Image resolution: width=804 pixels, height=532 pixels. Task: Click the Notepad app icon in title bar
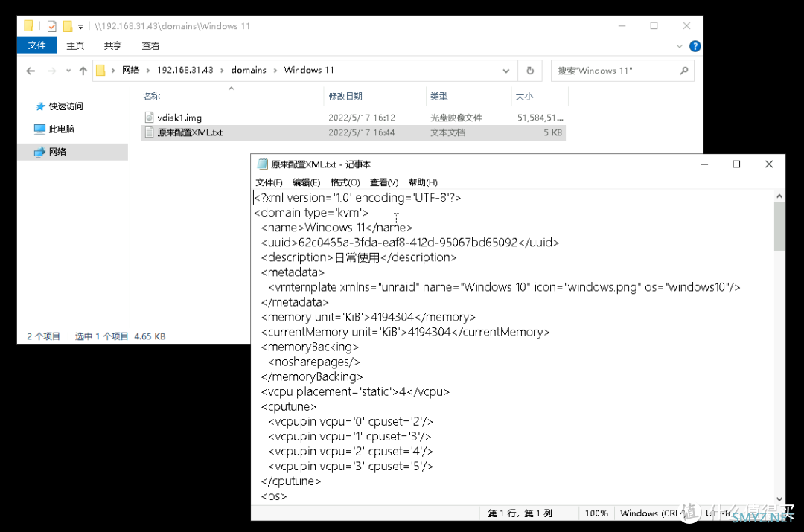(x=263, y=164)
